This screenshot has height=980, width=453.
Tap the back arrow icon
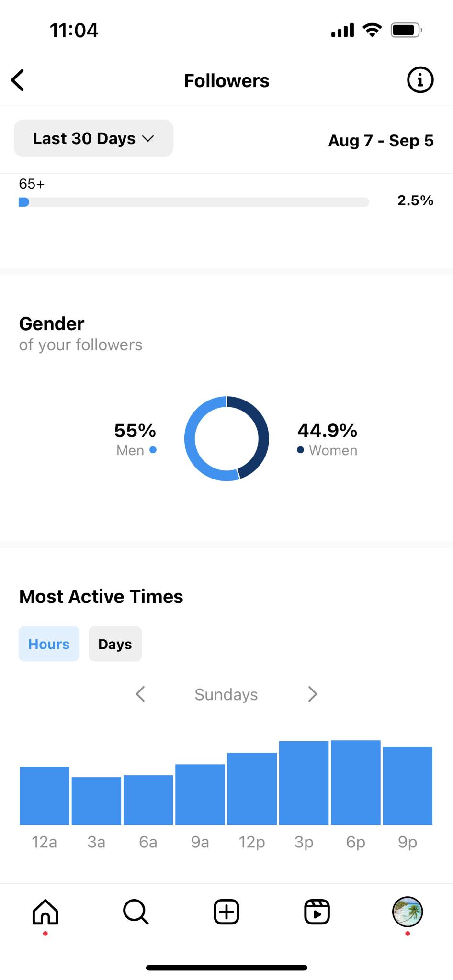[18, 80]
